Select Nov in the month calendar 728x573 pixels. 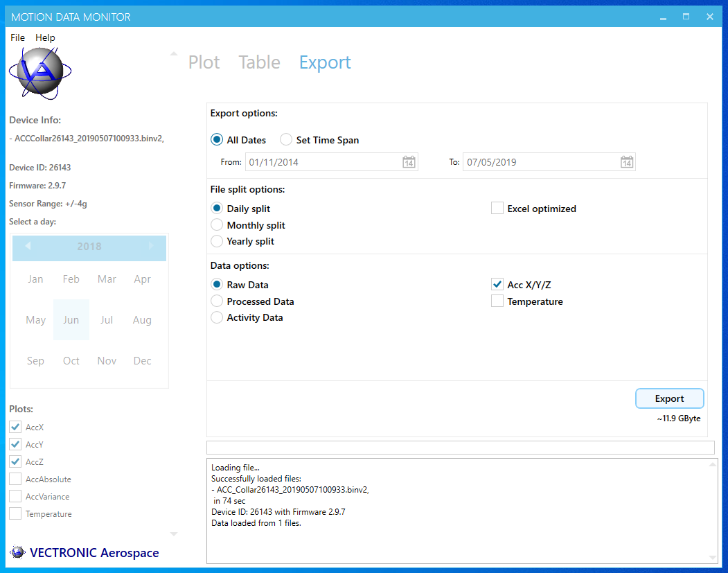[x=107, y=361]
